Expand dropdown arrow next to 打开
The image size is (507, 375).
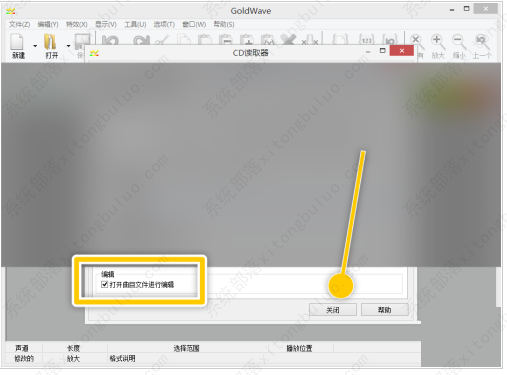pyautogui.click(x=68, y=46)
